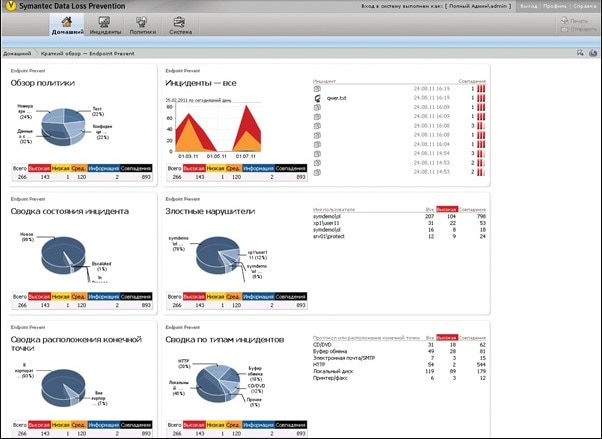602x439 pixels.
Task: Click the Домашний breadcrumb link
Action: (17, 53)
